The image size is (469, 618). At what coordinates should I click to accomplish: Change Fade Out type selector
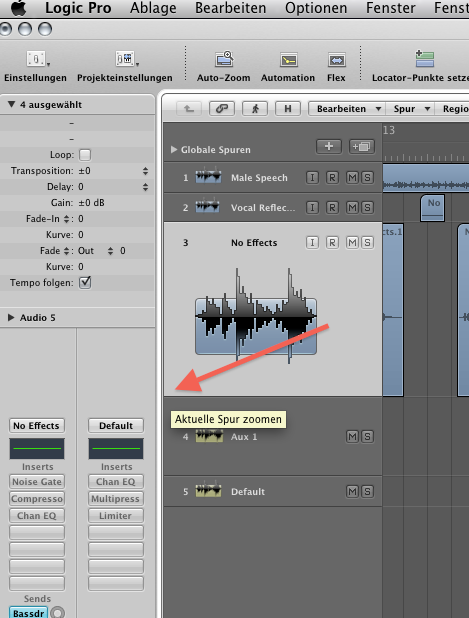110,251
